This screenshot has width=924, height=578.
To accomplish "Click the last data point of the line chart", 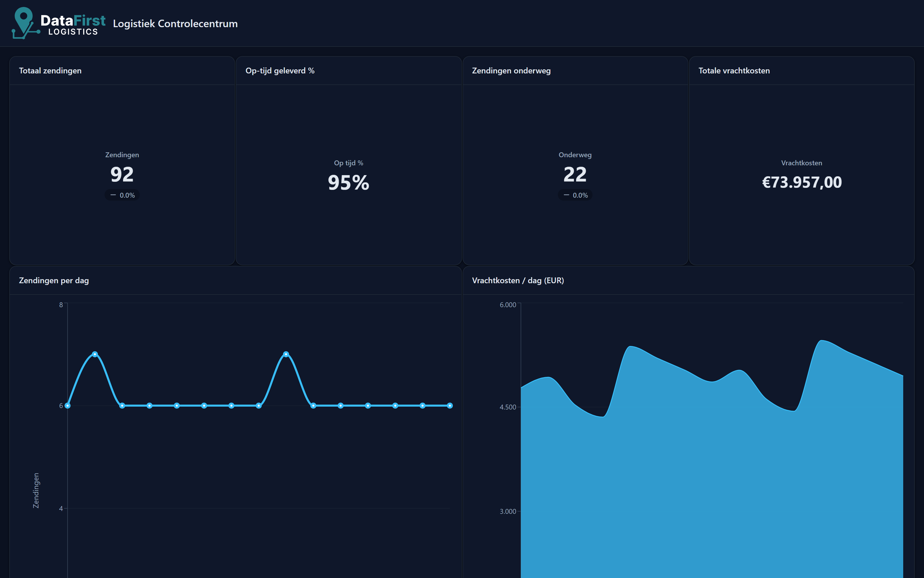I will 450,405.
